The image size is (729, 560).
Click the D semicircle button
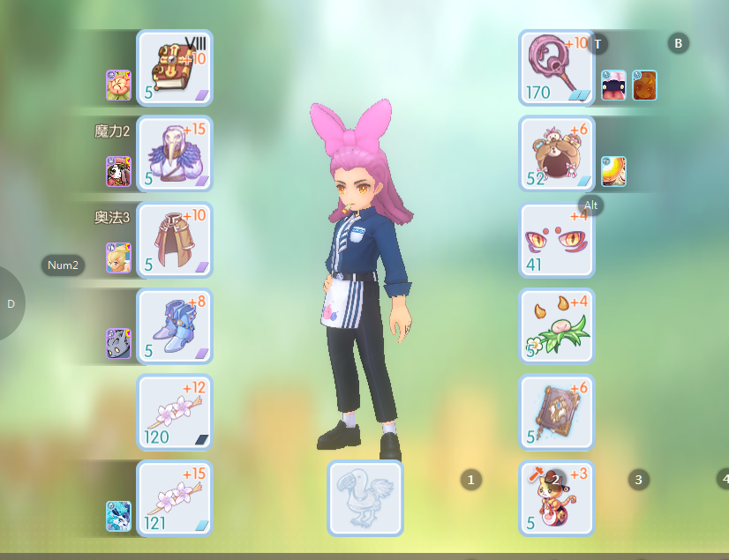click(x=11, y=304)
